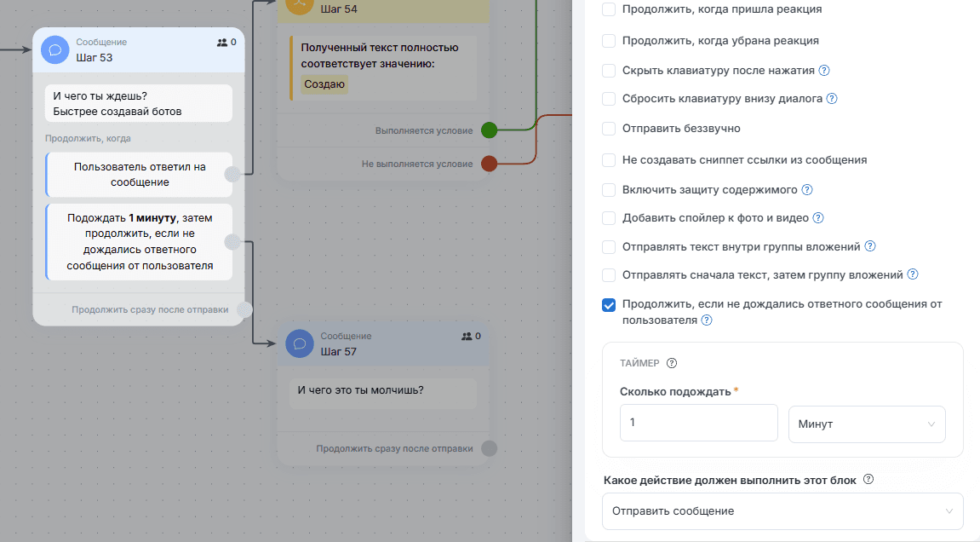980x542 pixels.
Task: Check 'Добавить спойлер к фото и видео'
Action: point(609,218)
